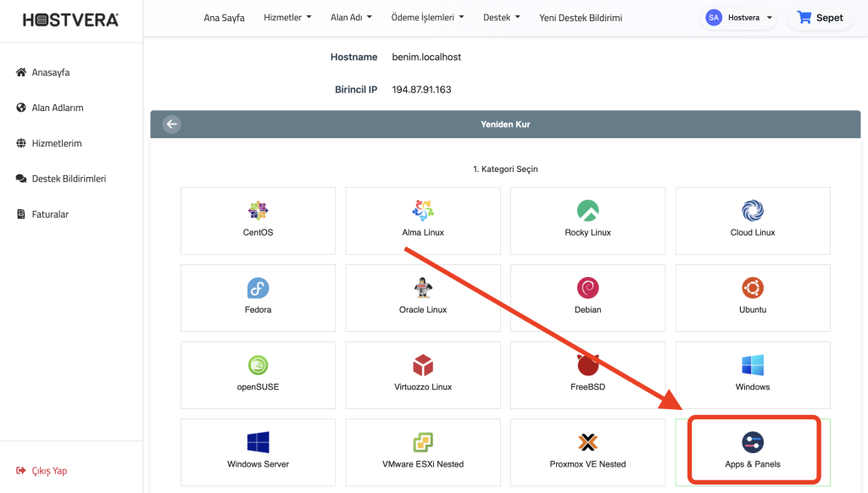Click the openSUSE logo icon
This screenshot has height=493, width=868.
[x=258, y=365]
